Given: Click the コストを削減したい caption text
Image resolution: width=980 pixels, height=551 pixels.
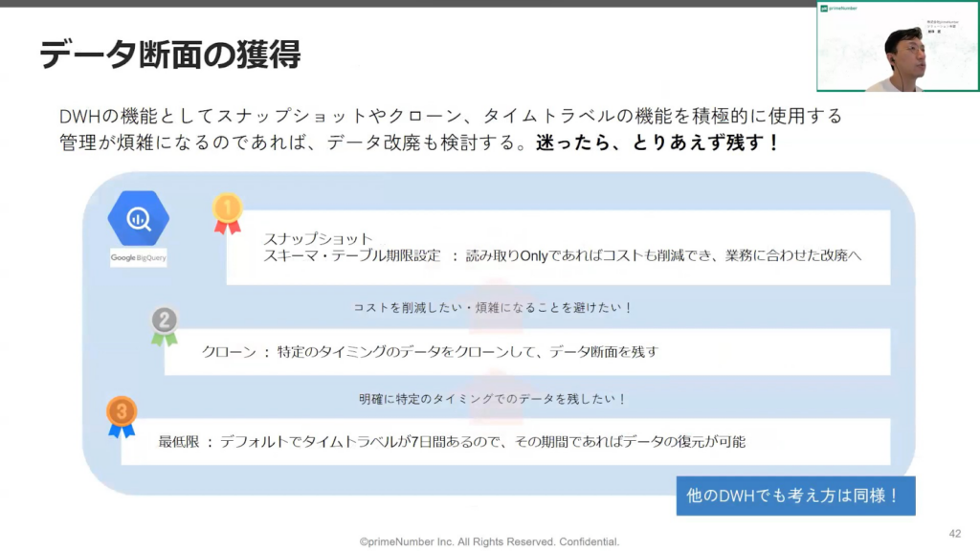Looking at the screenshot, I should [493, 308].
